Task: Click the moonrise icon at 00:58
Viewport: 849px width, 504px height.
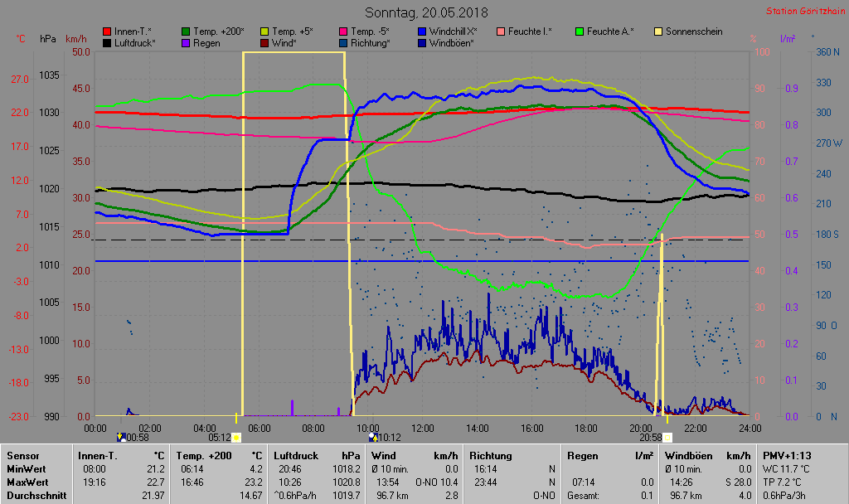Action: point(121,437)
